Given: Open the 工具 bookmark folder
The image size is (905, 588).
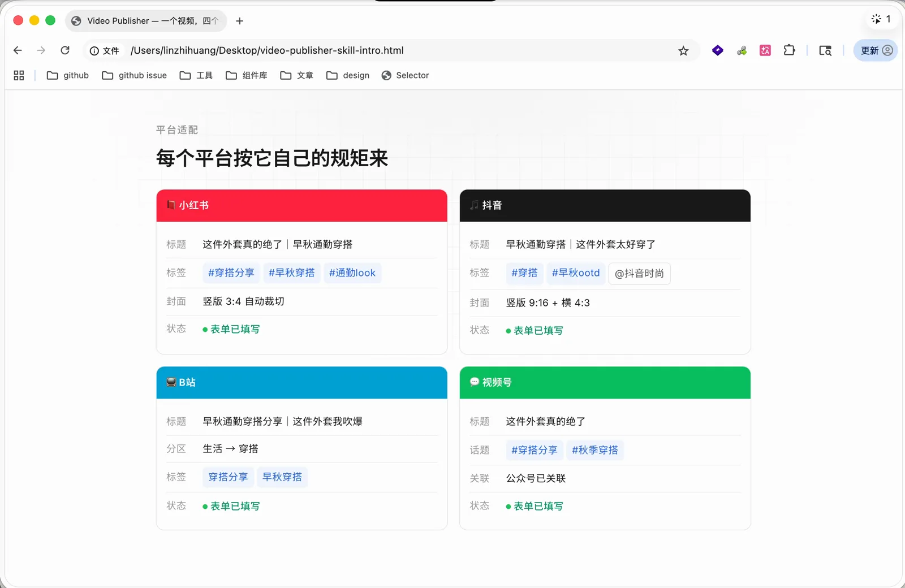Looking at the screenshot, I should pos(196,75).
